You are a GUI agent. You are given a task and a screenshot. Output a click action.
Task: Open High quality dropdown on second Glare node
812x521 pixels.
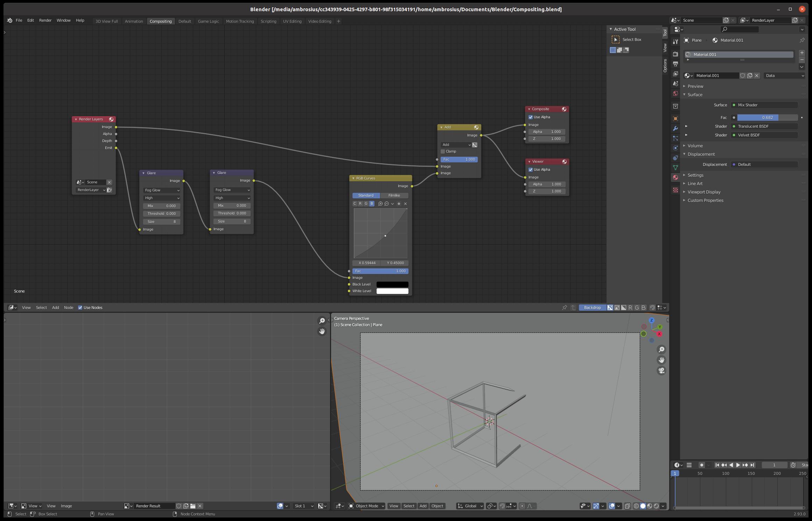[232, 198]
